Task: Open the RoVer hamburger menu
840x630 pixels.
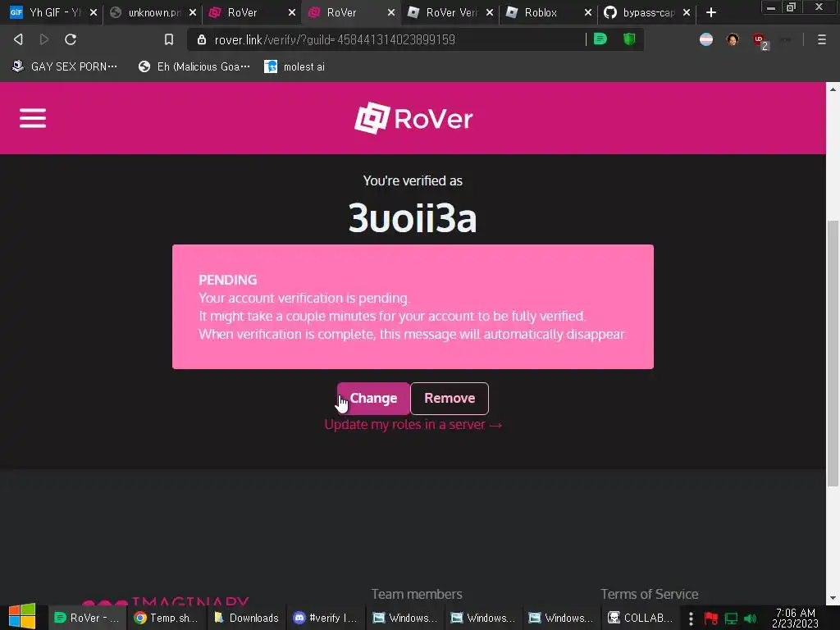Action: click(33, 118)
